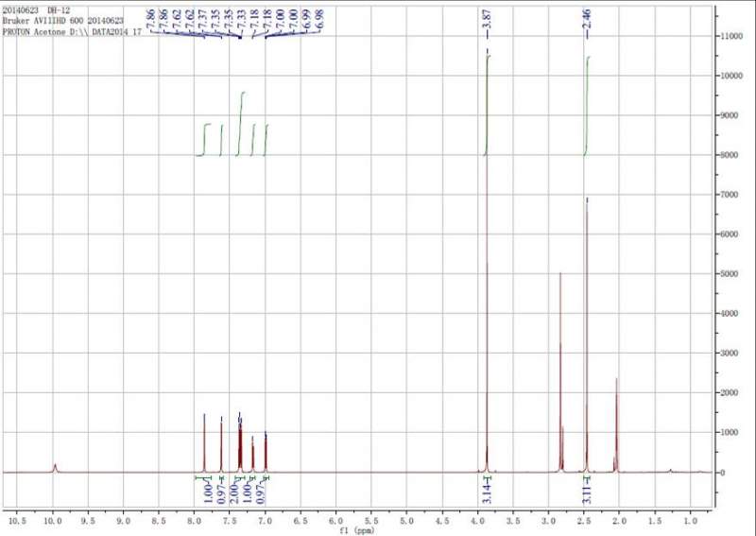Screen dimensions: 756x536
Task: Click the 11000 intensity axis label
Action: coord(731,36)
